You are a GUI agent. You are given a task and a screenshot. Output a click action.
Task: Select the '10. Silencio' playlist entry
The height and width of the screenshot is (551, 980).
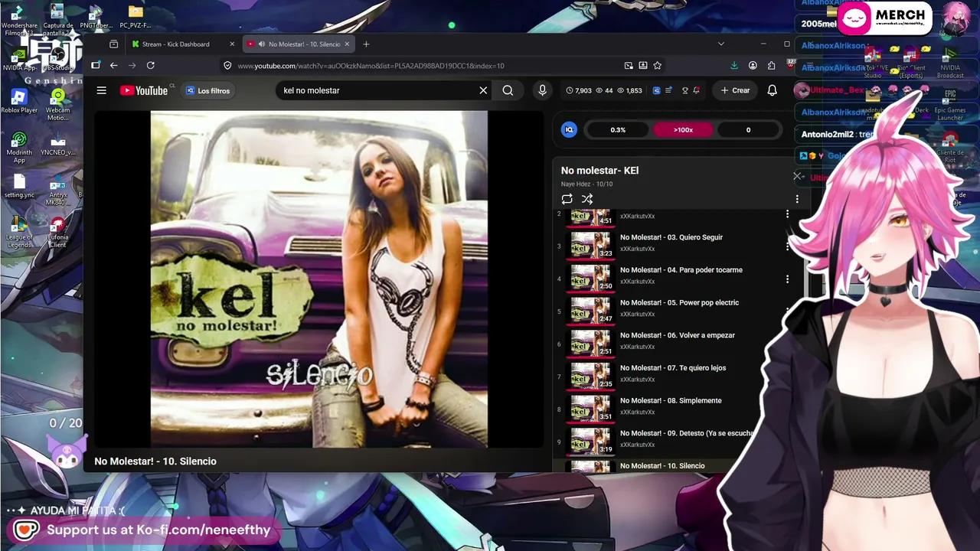[662, 466]
